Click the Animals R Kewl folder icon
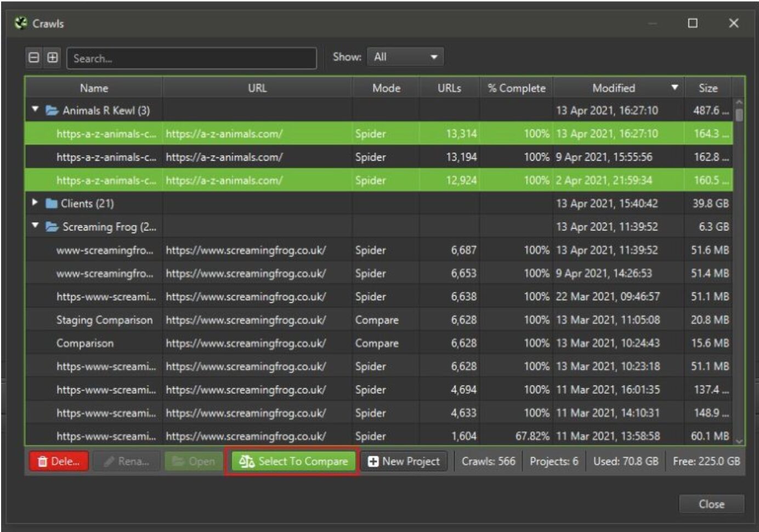The width and height of the screenshot is (759, 532). 52,110
